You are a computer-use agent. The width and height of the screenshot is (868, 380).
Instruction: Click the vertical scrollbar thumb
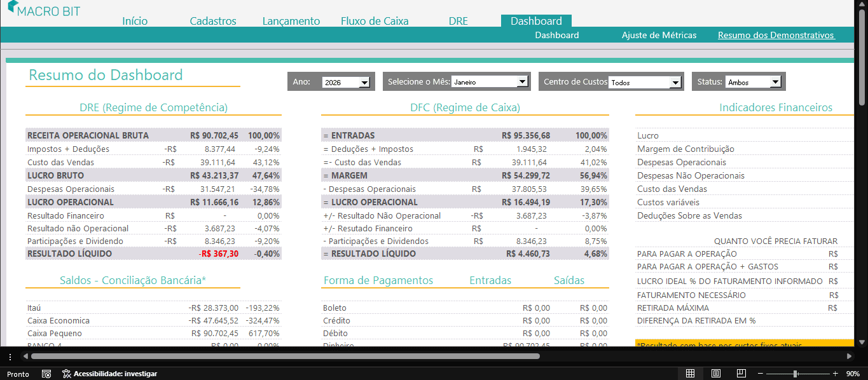(x=862, y=58)
